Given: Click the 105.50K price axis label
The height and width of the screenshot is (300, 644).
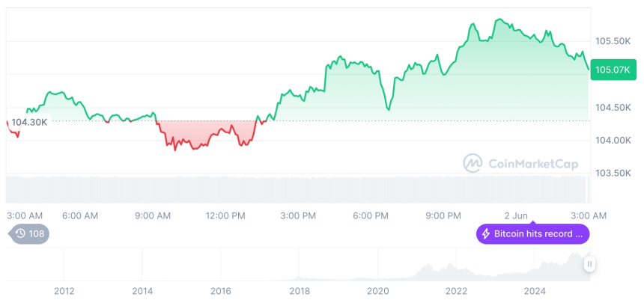Looking at the screenshot, I should [x=613, y=40].
